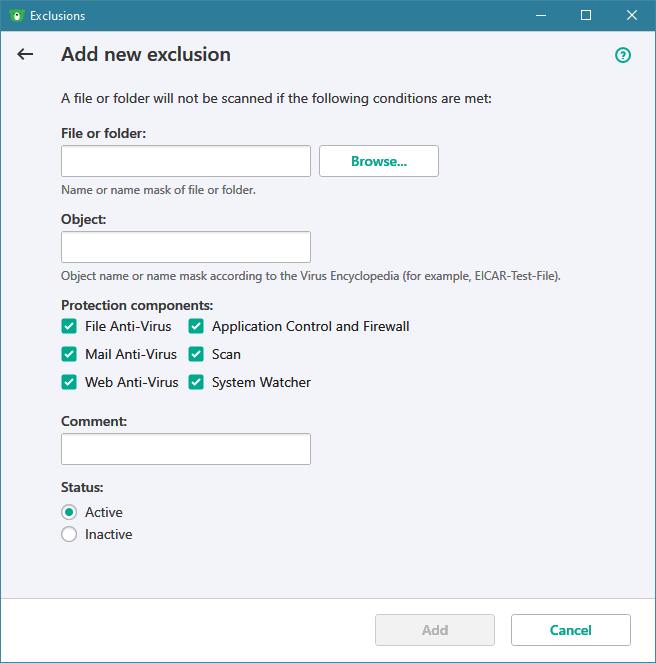Uncheck Application Control and Firewall

click(x=196, y=326)
